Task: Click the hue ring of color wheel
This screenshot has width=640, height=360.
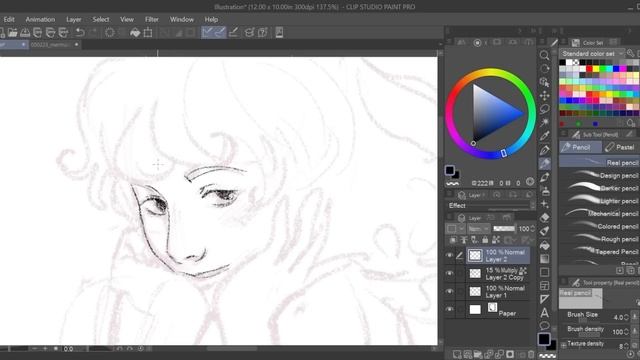Action: pyautogui.click(x=490, y=72)
